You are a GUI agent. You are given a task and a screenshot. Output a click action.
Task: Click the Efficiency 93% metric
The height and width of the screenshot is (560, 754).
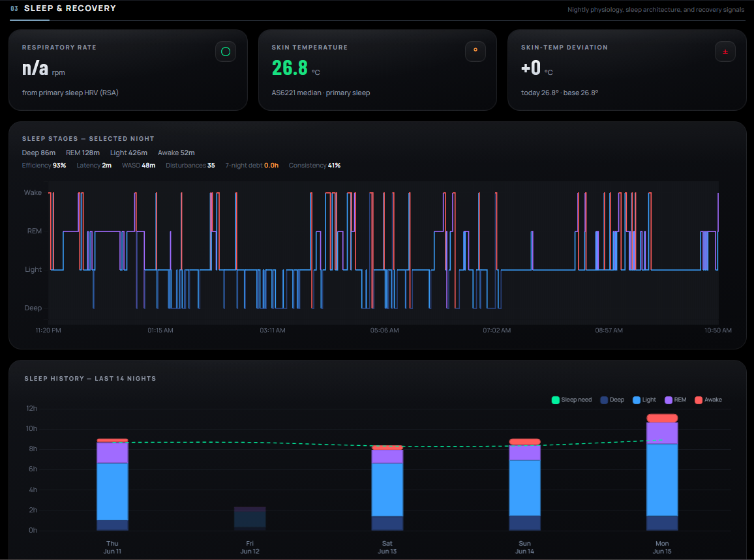coord(44,166)
